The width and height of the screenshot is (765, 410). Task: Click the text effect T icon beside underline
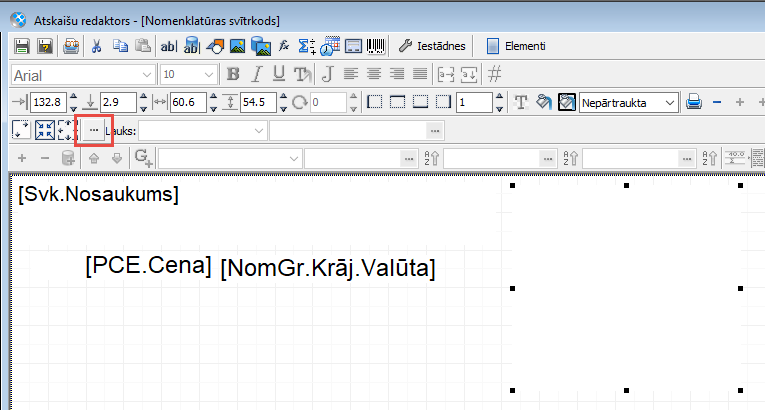[x=303, y=74]
